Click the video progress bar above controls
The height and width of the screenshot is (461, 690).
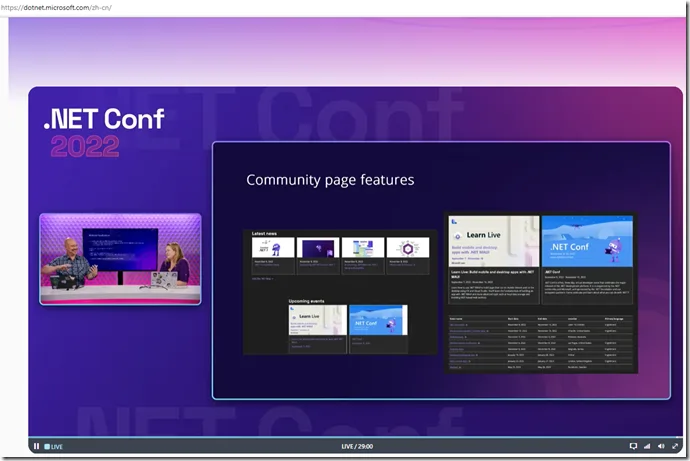[x=356, y=437]
